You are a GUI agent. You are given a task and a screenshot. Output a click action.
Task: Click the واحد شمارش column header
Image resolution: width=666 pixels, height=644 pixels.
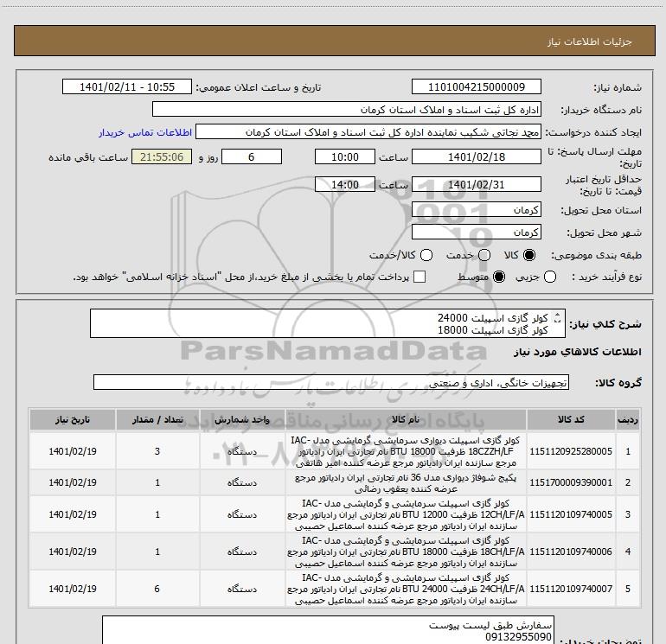pos(242,419)
